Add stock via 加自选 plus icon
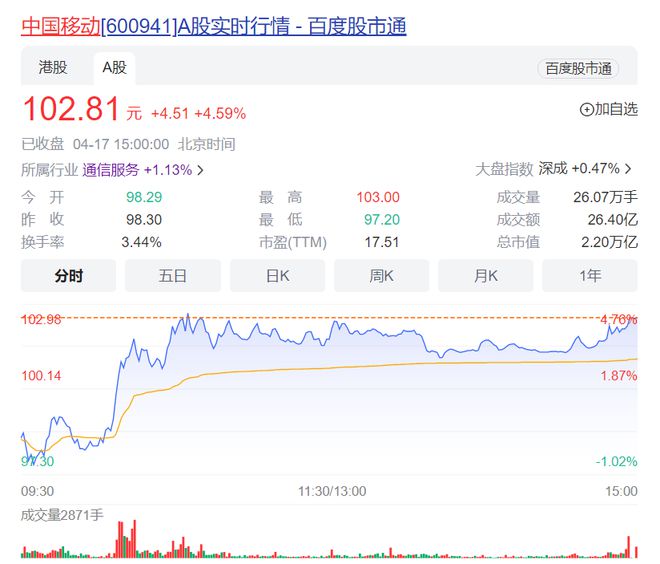The image size is (660, 564). click(x=586, y=109)
